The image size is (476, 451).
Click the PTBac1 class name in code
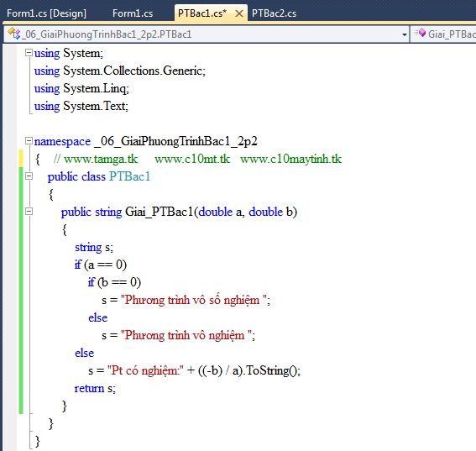tap(129, 176)
